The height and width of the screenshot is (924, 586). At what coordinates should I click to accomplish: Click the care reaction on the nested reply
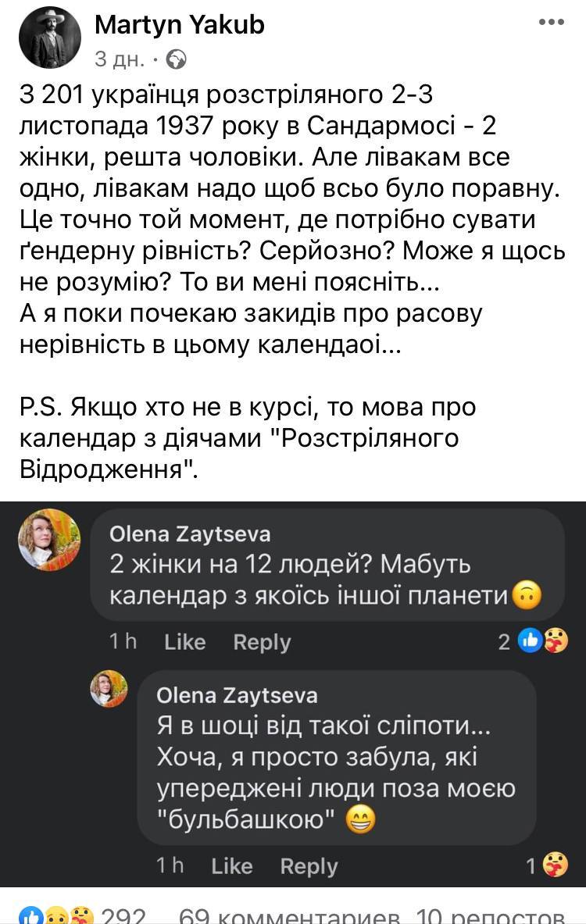coord(554,865)
